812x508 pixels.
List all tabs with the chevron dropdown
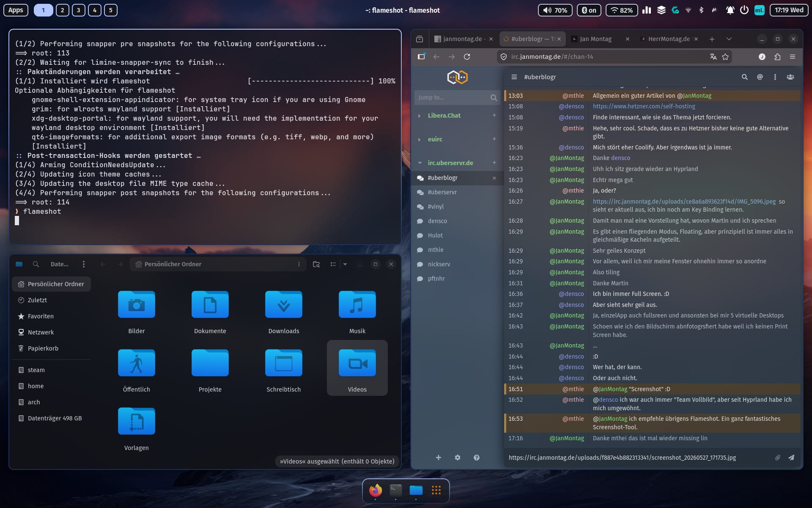click(729, 39)
